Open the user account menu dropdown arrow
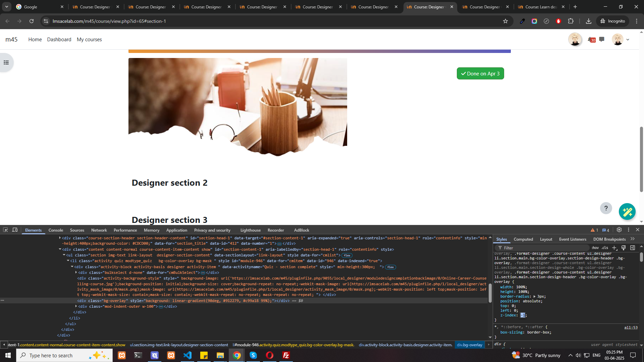644x362 pixels. point(628,40)
